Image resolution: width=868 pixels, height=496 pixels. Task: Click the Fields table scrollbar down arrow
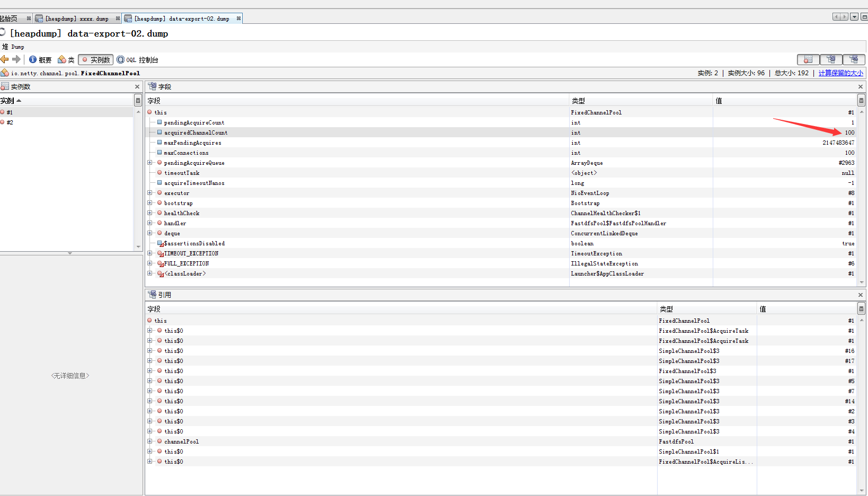coord(862,282)
